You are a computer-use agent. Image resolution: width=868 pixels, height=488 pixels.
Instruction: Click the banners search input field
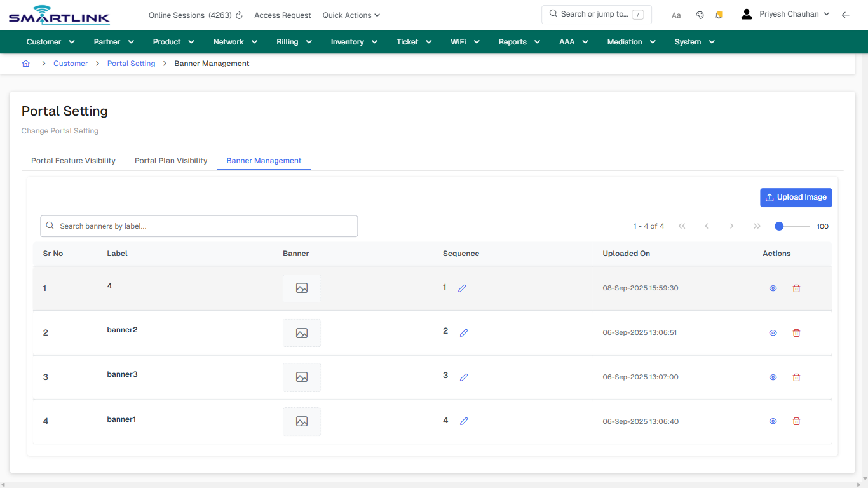pos(199,226)
